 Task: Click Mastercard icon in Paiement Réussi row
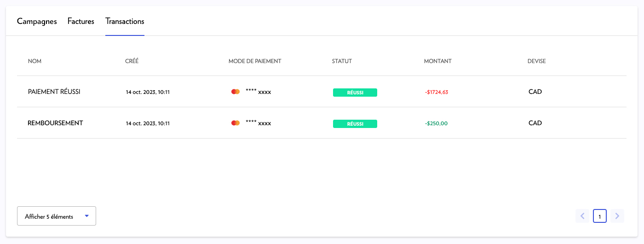point(236,92)
